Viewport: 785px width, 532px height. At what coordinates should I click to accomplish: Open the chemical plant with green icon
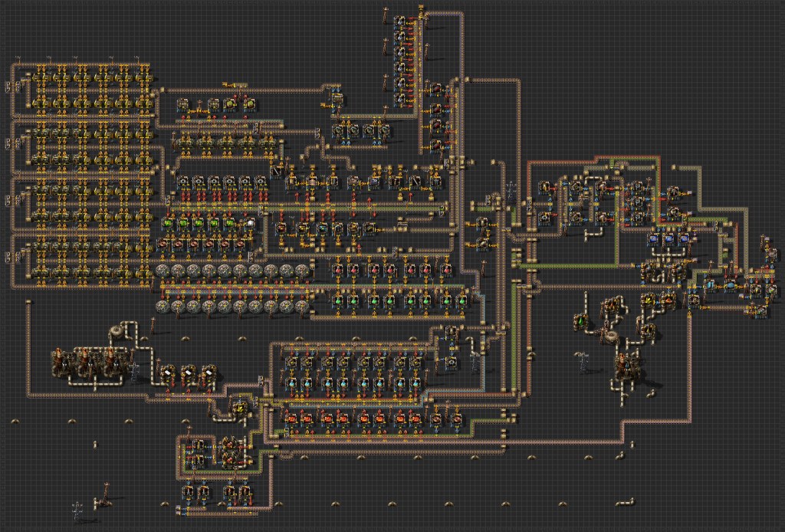[x=581, y=320]
